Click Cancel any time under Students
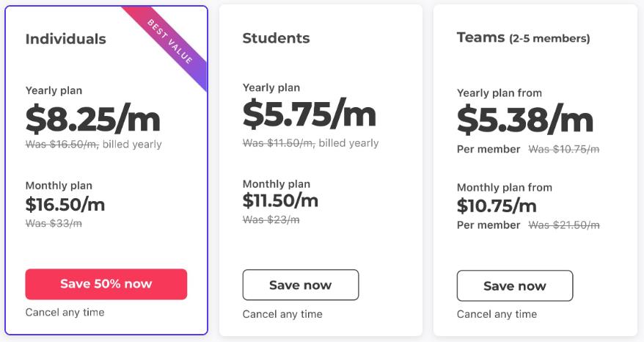The width and height of the screenshot is (644, 342). click(282, 314)
